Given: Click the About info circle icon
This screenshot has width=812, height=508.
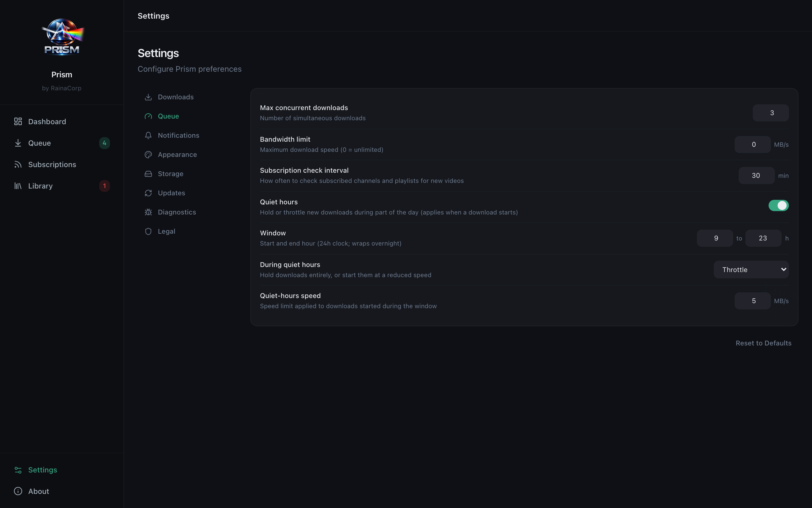Looking at the screenshot, I should click(18, 491).
